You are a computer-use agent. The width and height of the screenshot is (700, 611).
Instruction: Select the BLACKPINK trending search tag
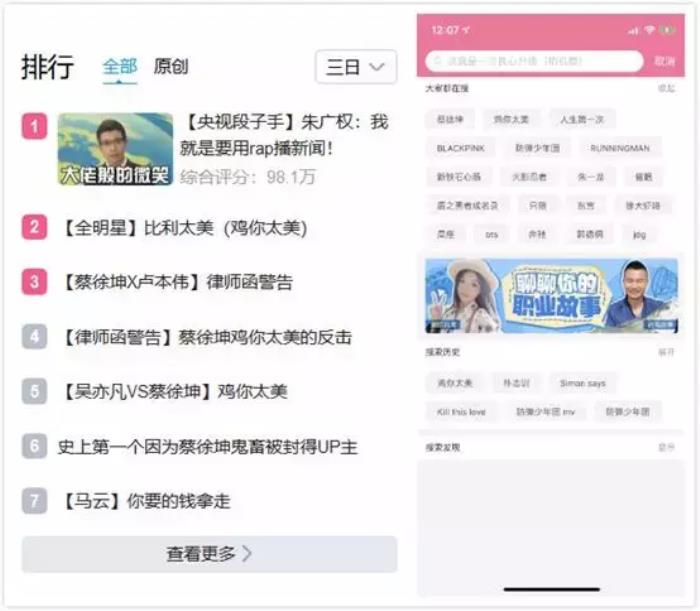(459, 148)
